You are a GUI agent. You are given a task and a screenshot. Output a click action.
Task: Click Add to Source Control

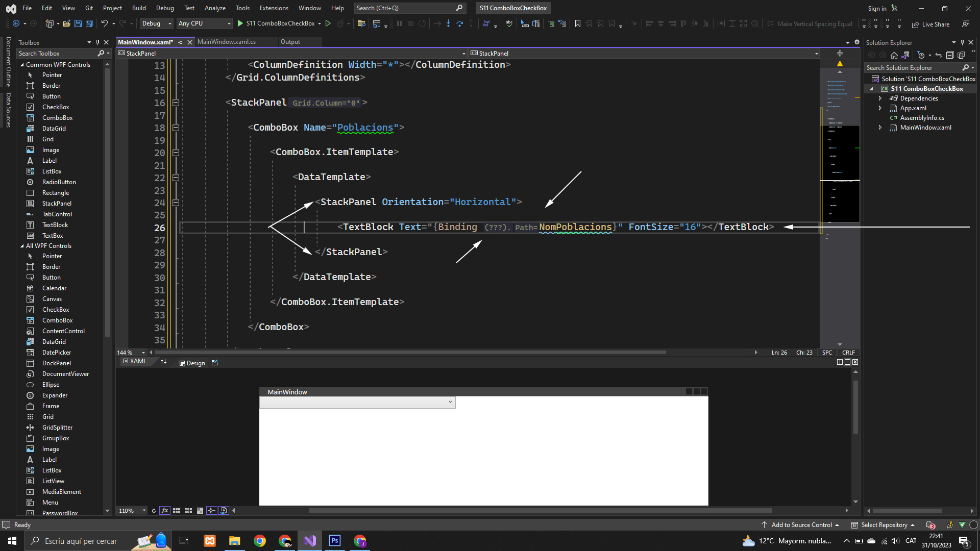pyautogui.click(x=801, y=525)
